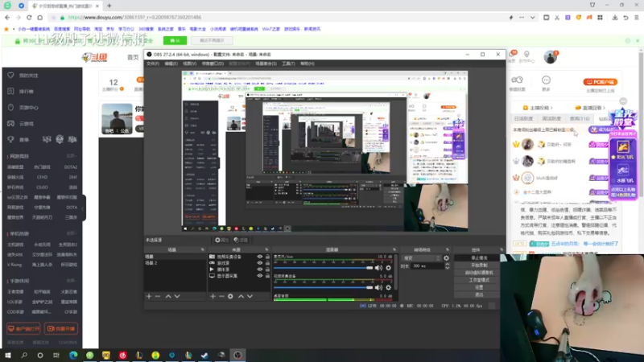Viewport: 644px width, 362px height.
Task: Open the OBS 编辑 menu
Action: pos(171,64)
